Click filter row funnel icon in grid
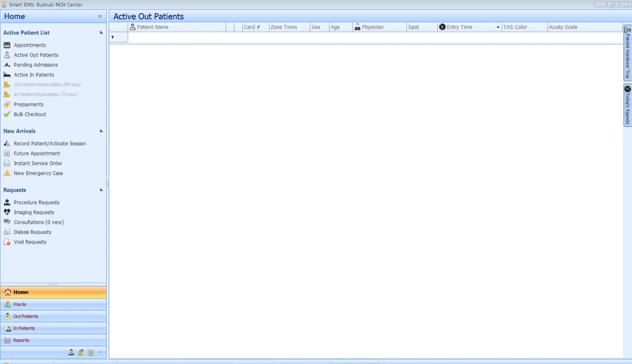This screenshot has height=364, width=632. coord(113,37)
